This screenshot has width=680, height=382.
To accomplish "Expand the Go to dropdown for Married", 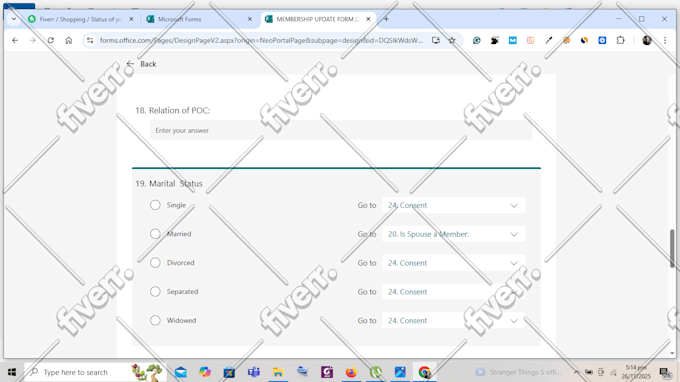I will (453, 234).
